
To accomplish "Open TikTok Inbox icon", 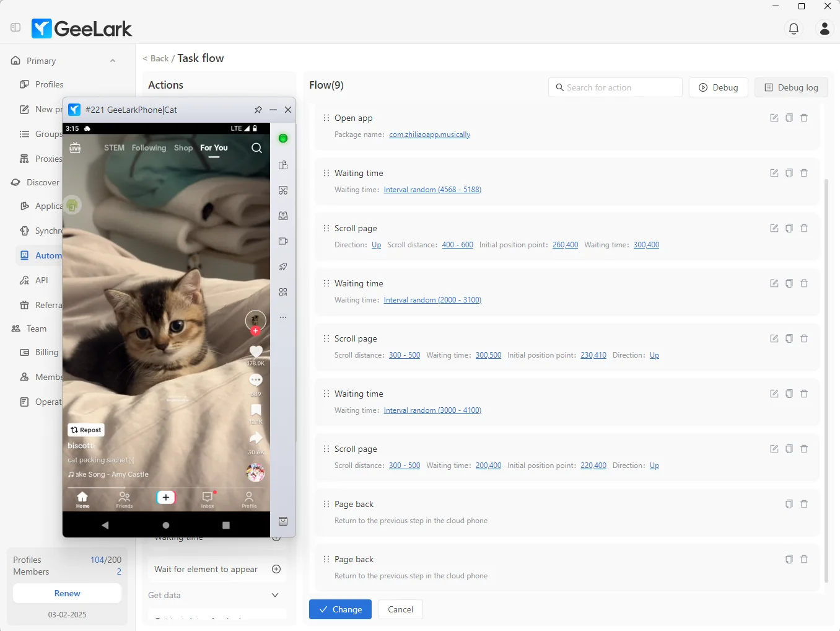I will click(x=208, y=498).
